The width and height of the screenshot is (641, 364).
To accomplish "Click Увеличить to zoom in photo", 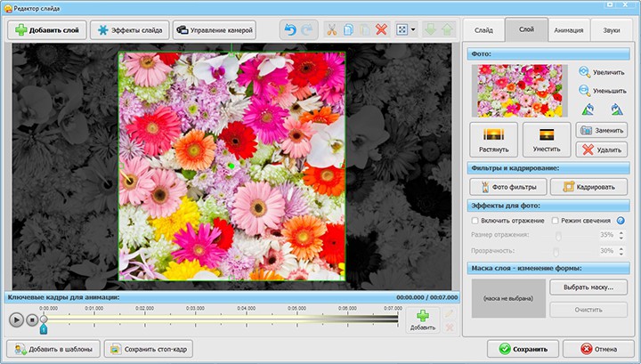I will (x=602, y=72).
